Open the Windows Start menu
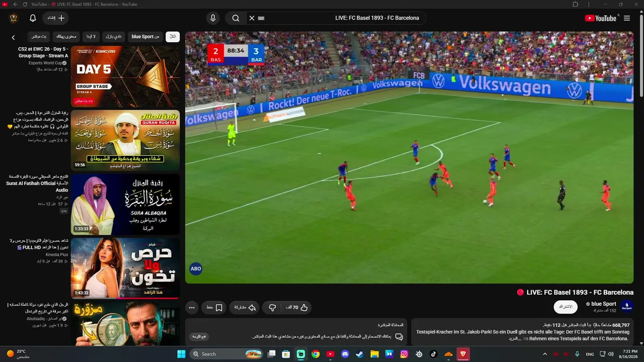Screen dimensions: 644x362 click(x=181, y=354)
